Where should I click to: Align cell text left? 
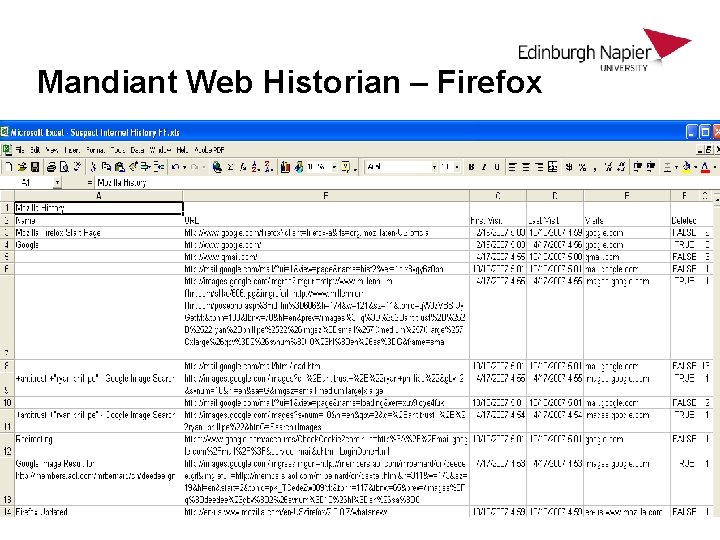512,167
